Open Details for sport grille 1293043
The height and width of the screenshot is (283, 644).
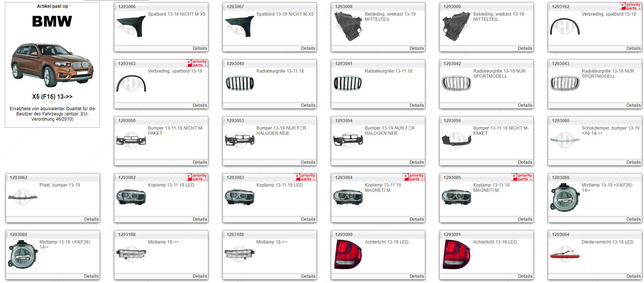[x=634, y=105]
